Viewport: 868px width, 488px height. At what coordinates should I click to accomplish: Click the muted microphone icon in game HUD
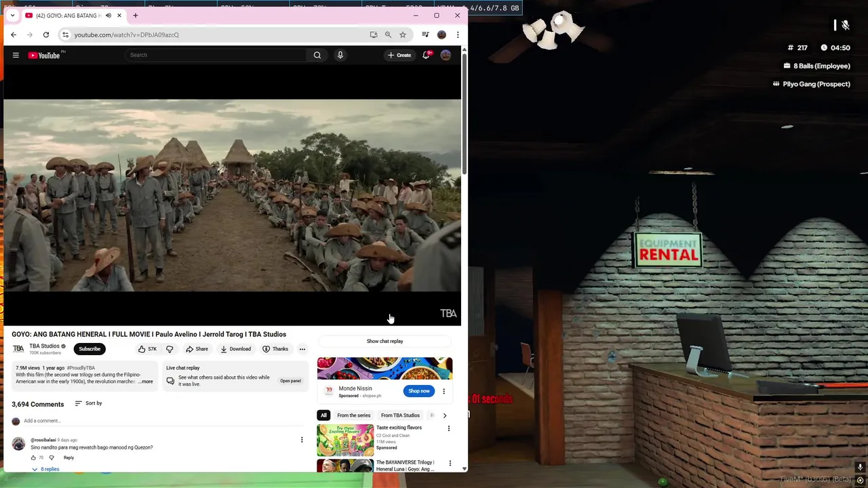click(845, 25)
